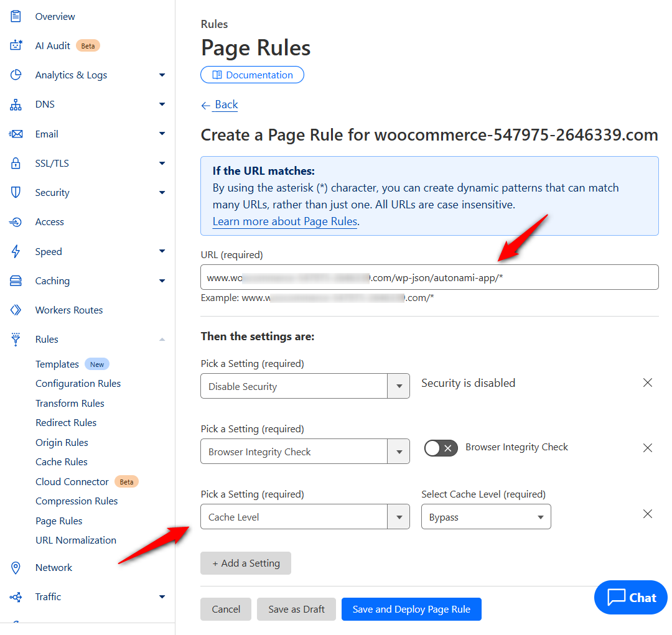This screenshot has width=672, height=635.
Task: Remove the Disable Security setting row
Action: tap(648, 382)
